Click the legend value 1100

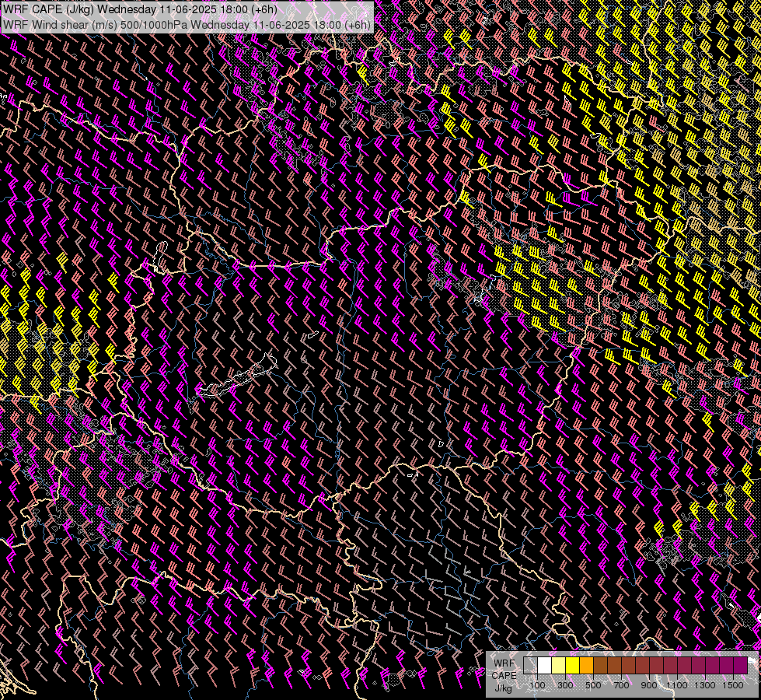676,685
